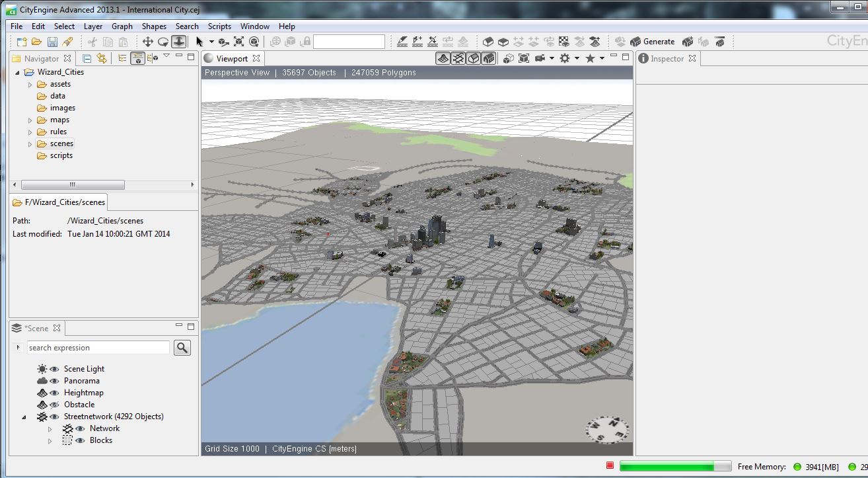Image resolution: width=868 pixels, height=478 pixels.
Task: Collapse the Streetnetwork layer
Action: tap(24, 417)
